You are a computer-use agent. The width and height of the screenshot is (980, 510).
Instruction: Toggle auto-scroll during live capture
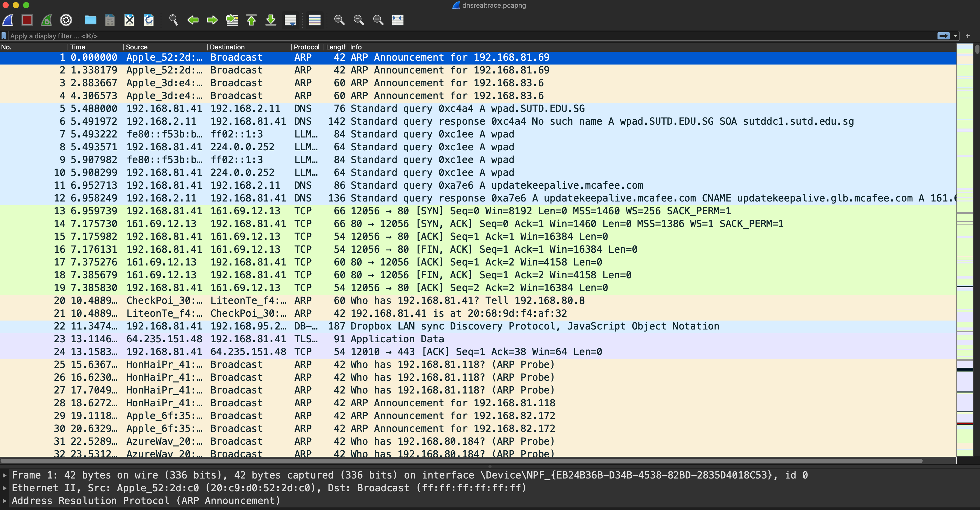[290, 20]
